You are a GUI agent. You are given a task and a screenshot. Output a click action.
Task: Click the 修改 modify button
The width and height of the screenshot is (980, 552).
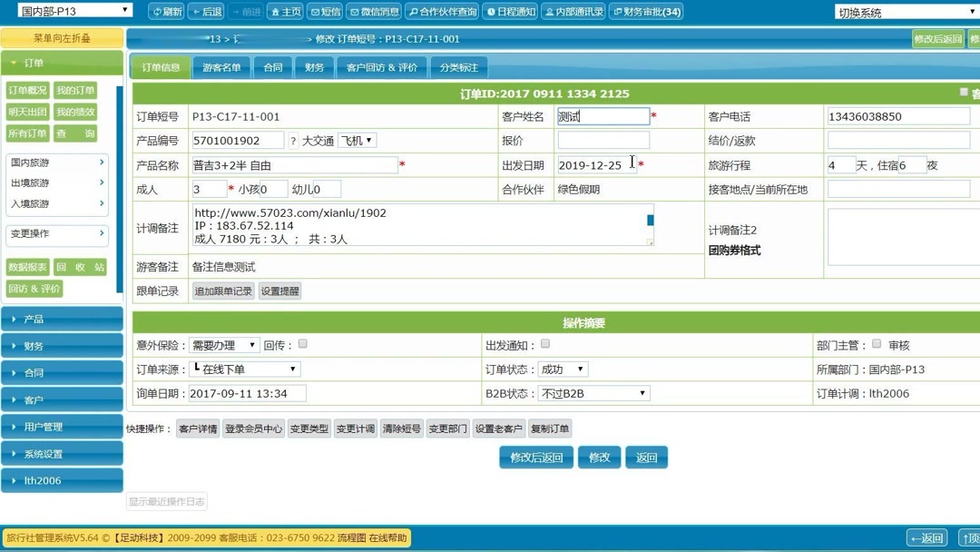(x=599, y=458)
